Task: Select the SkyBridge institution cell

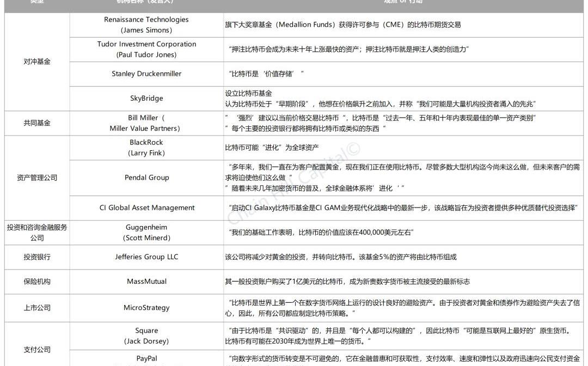Action: point(146,99)
